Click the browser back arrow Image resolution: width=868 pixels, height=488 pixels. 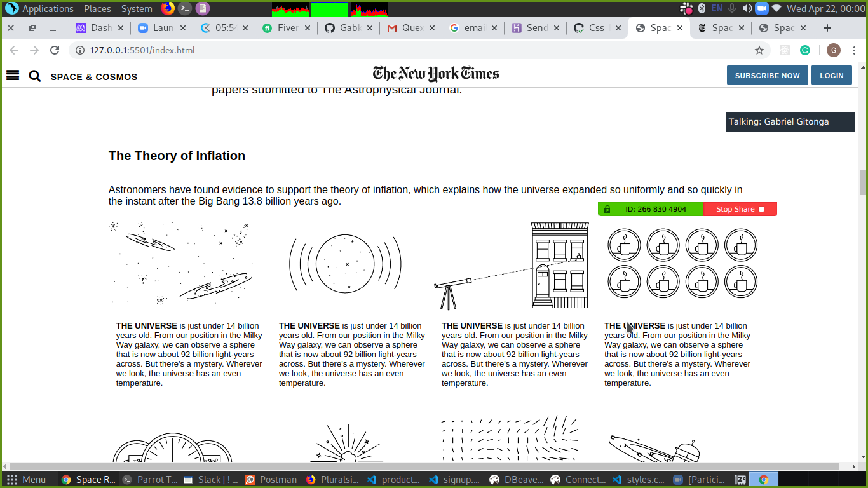(x=14, y=50)
